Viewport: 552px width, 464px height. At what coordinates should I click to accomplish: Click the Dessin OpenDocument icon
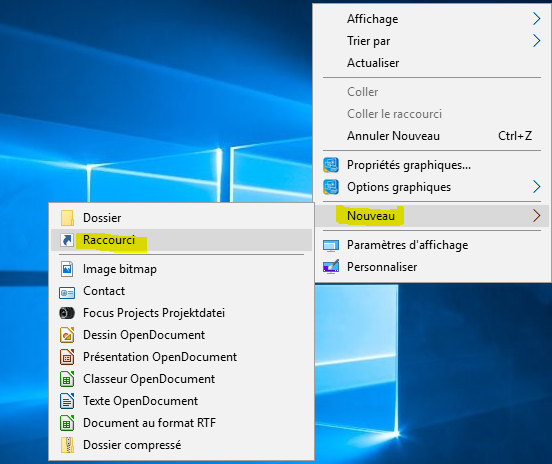[67, 335]
